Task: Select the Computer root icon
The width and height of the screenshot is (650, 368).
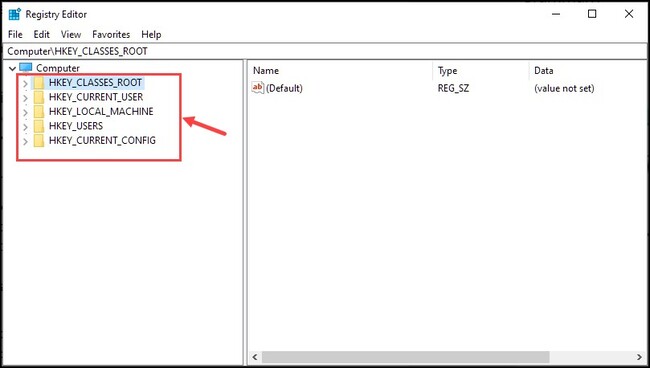Action: 26,68
